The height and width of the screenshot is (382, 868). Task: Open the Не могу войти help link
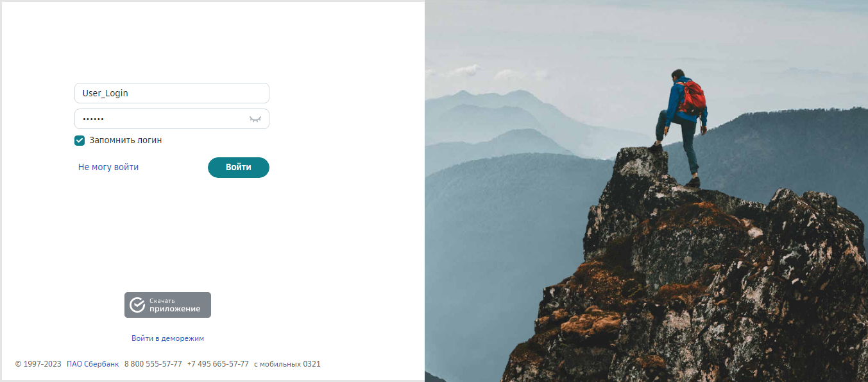click(108, 167)
